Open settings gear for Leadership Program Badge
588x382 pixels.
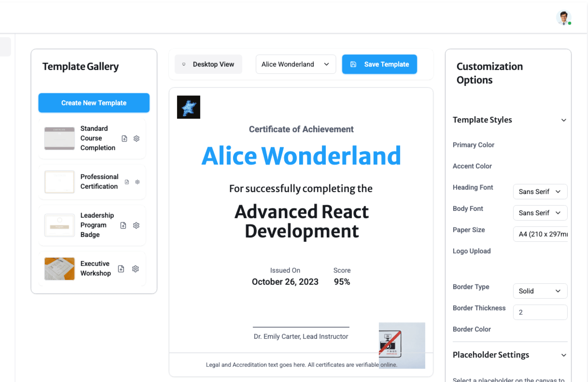coord(136,225)
